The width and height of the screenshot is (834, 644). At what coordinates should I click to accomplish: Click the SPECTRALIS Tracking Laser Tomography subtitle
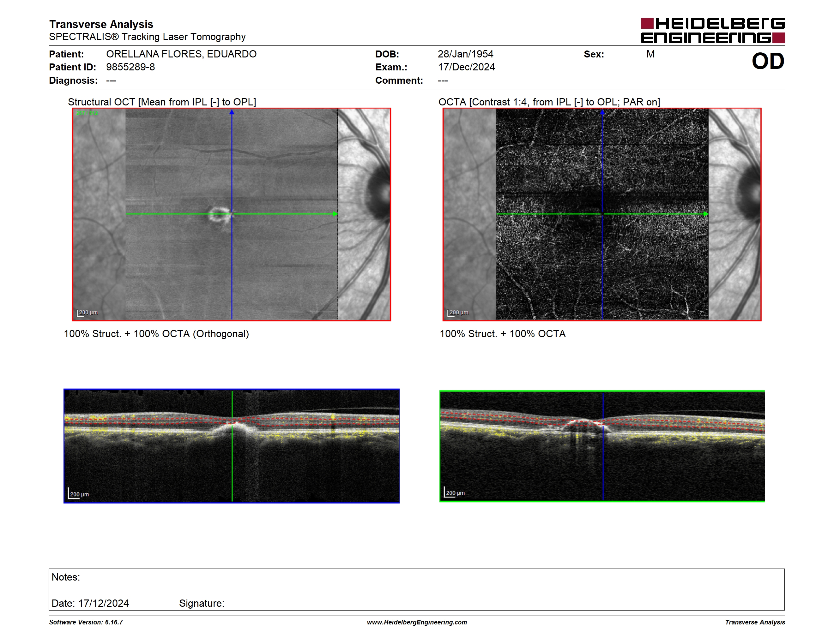click(x=148, y=37)
